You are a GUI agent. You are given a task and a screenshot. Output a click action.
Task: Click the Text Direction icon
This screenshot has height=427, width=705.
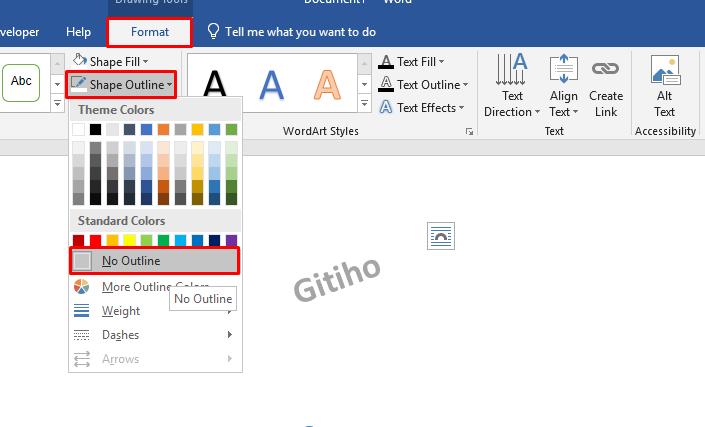click(x=512, y=70)
